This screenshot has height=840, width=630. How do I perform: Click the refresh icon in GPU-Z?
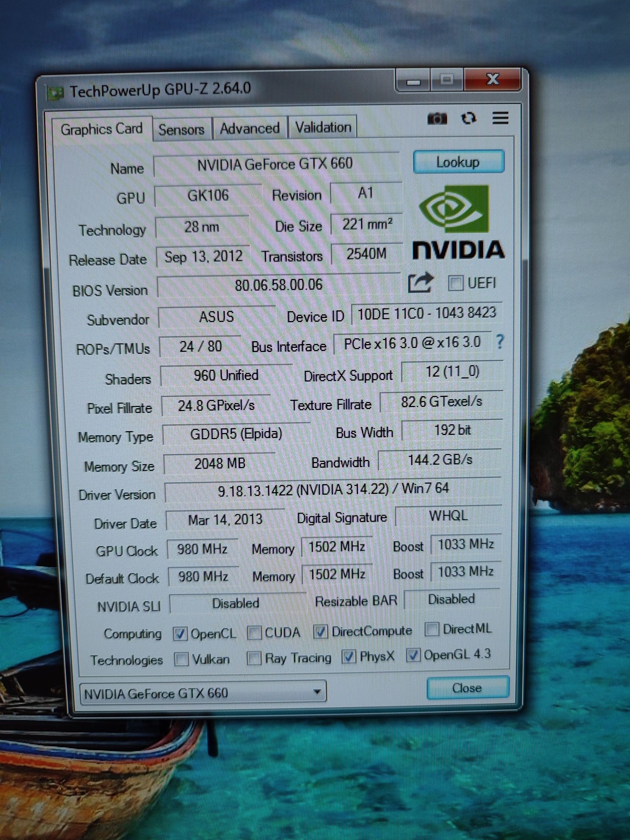[x=468, y=118]
